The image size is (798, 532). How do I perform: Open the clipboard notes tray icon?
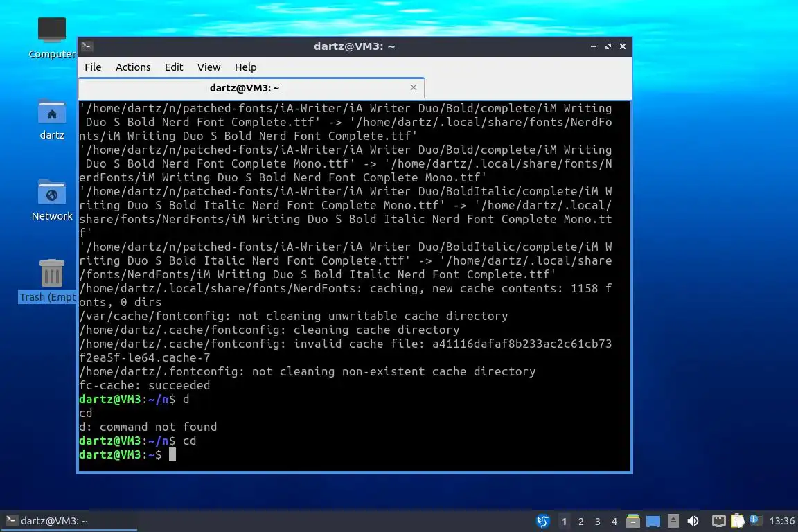(738, 521)
